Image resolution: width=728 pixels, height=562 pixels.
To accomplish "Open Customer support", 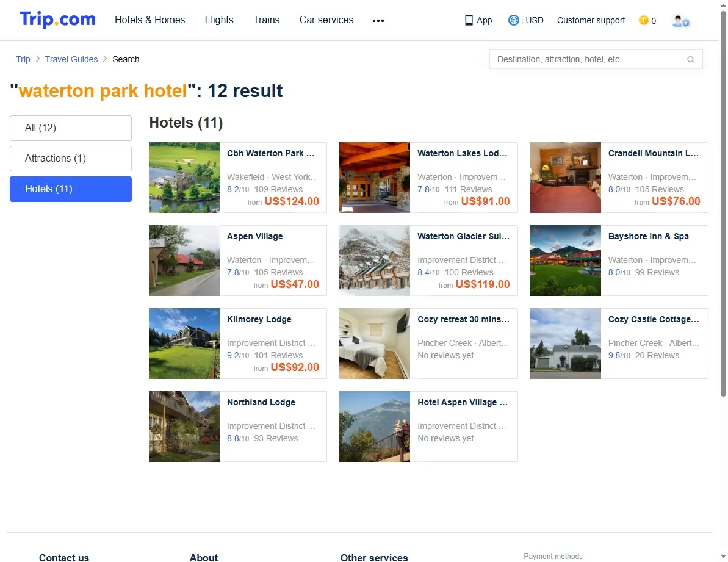I will [x=591, y=20].
